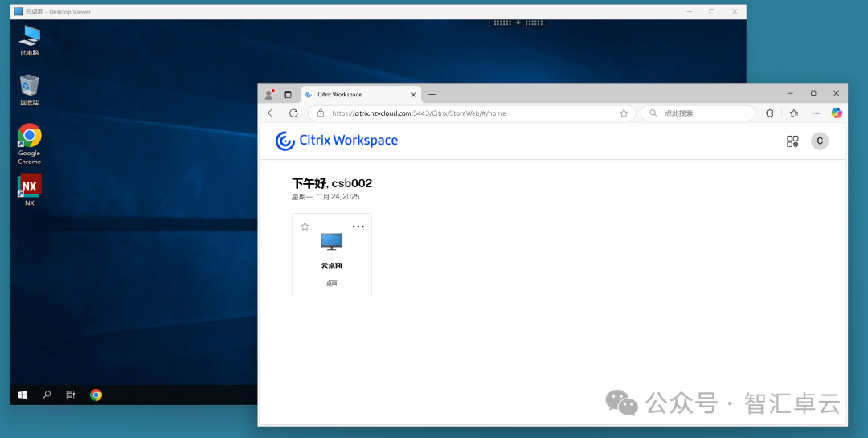Open taskbar search magnifier

(47, 395)
